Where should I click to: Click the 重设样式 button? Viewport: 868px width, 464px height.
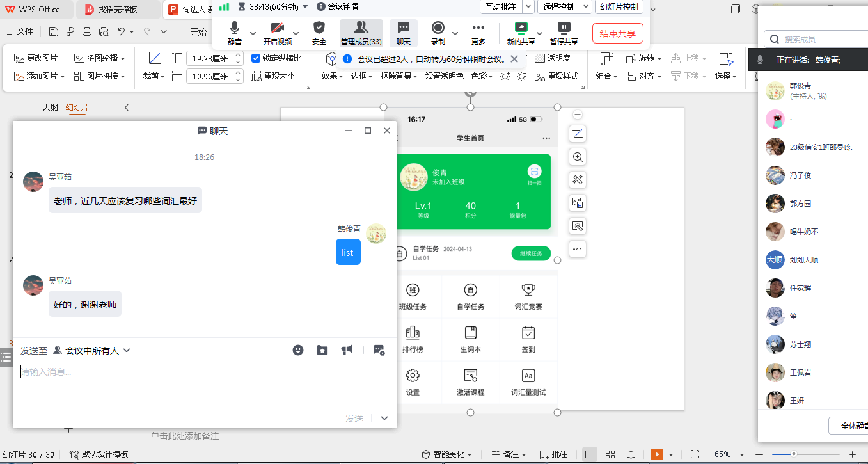(x=556, y=76)
